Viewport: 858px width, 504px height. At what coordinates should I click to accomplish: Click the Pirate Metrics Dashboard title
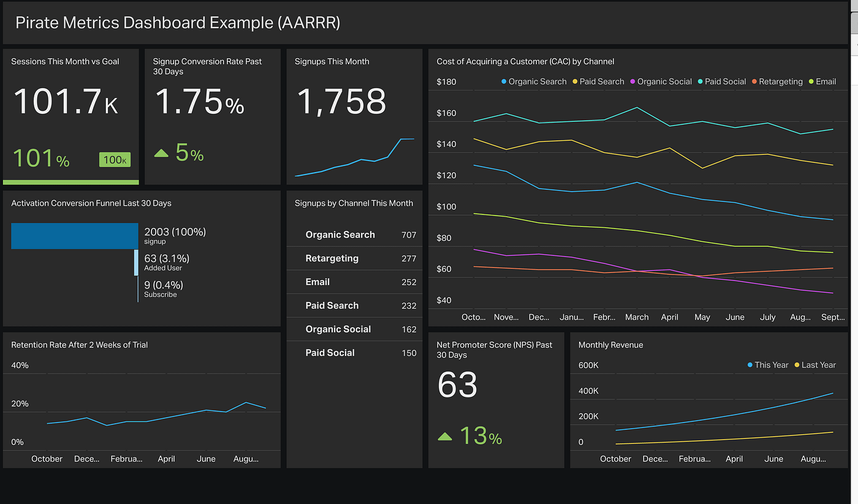coord(178,23)
